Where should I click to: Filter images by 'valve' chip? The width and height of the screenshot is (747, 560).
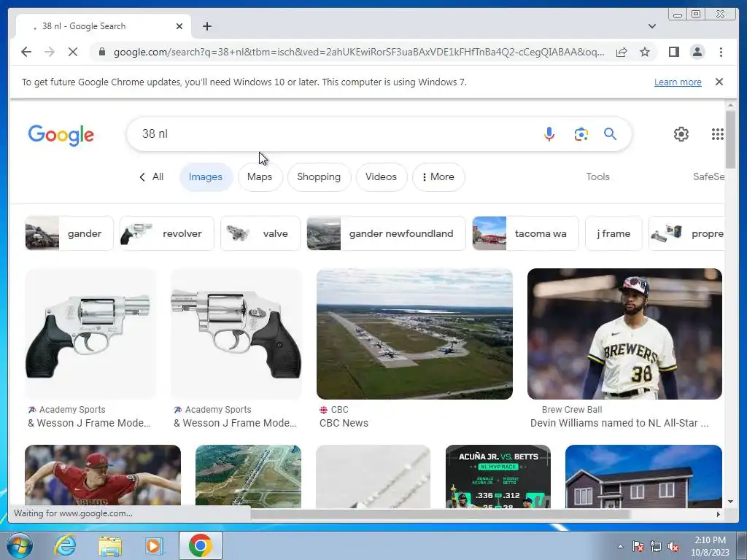[260, 233]
